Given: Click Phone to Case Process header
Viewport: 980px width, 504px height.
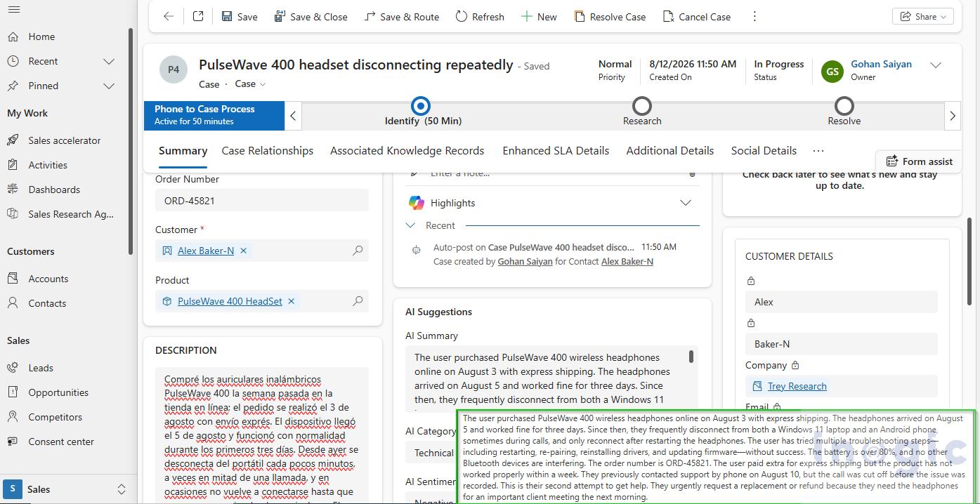Looking at the screenshot, I should [x=214, y=115].
